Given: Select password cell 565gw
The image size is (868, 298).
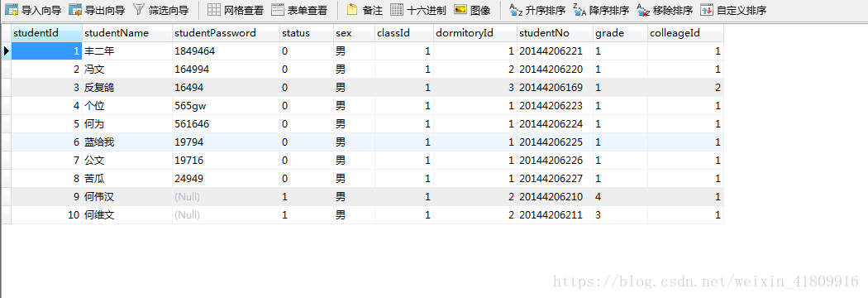Looking at the screenshot, I should 226,106.
